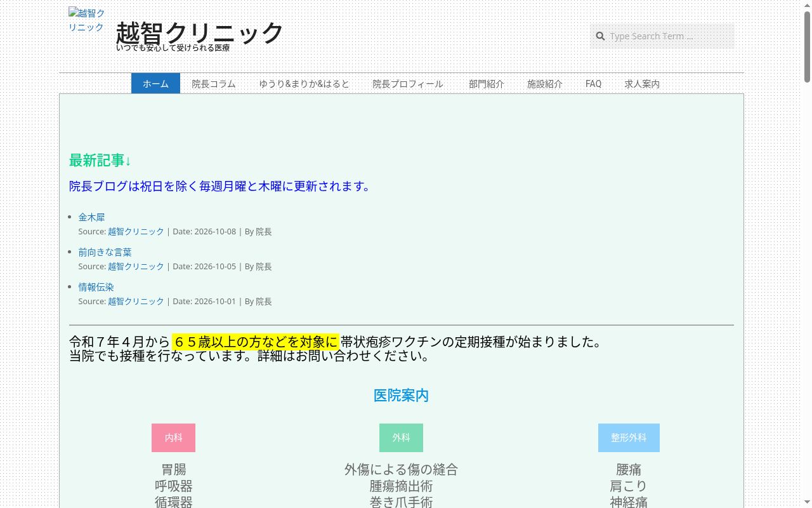The height and width of the screenshot is (508, 812).
Task: Click the text 腰痛
Action: 629,470
